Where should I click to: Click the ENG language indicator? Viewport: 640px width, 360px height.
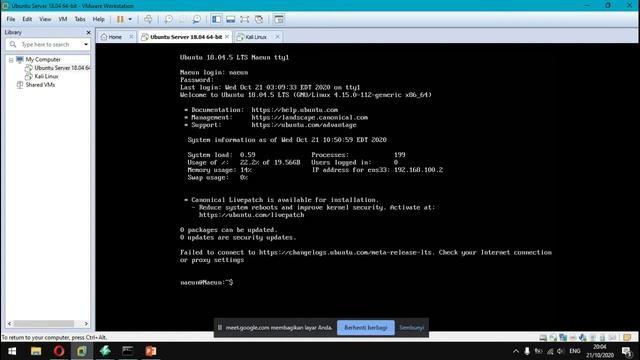(x=575, y=351)
